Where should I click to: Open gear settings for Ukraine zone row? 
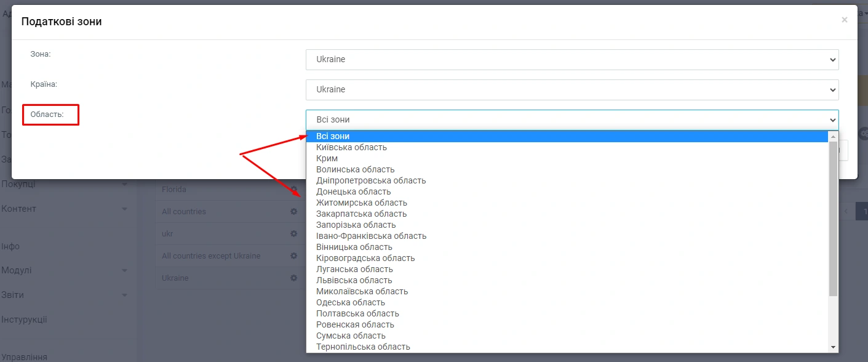pyautogui.click(x=294, y=278)
